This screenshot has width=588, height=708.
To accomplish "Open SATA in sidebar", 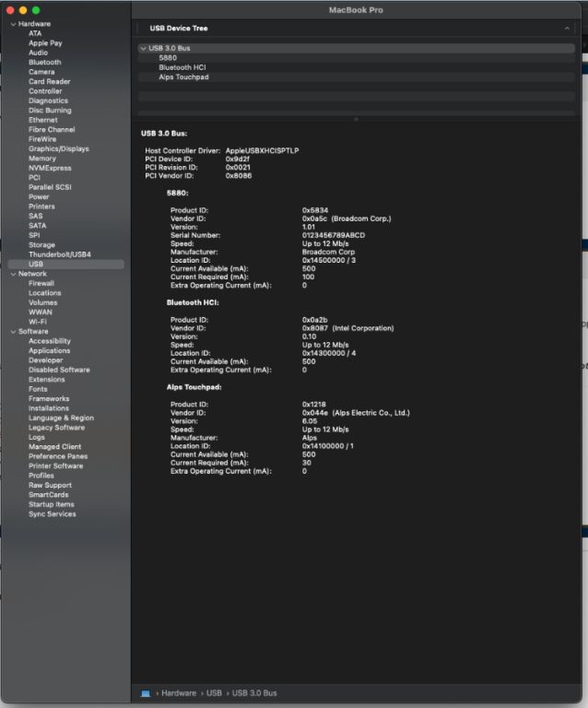I will coord(37,226).
